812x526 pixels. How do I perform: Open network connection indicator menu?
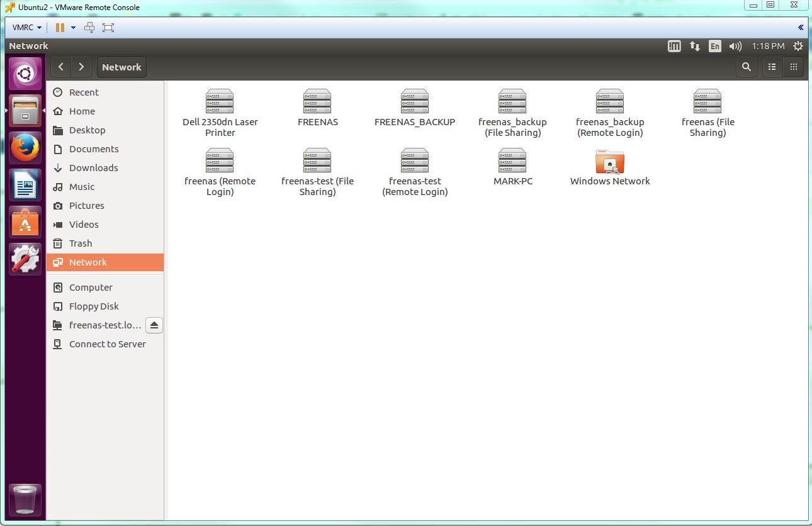pos(695,46)
